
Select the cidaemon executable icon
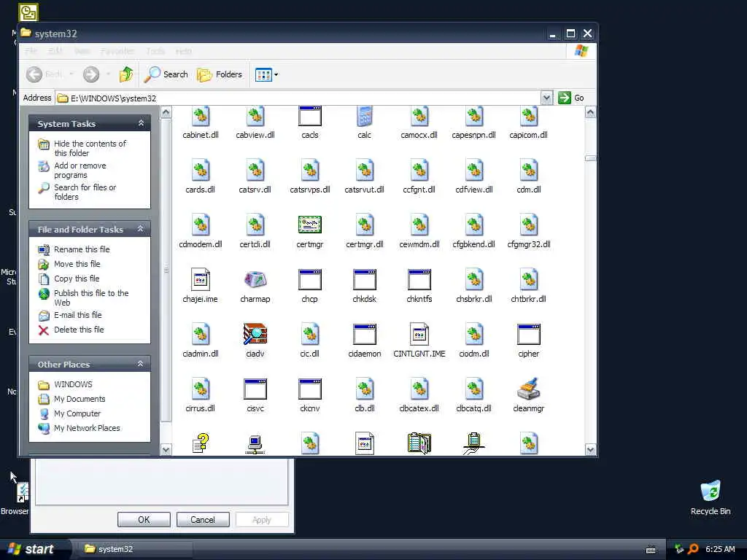[365, 334]
